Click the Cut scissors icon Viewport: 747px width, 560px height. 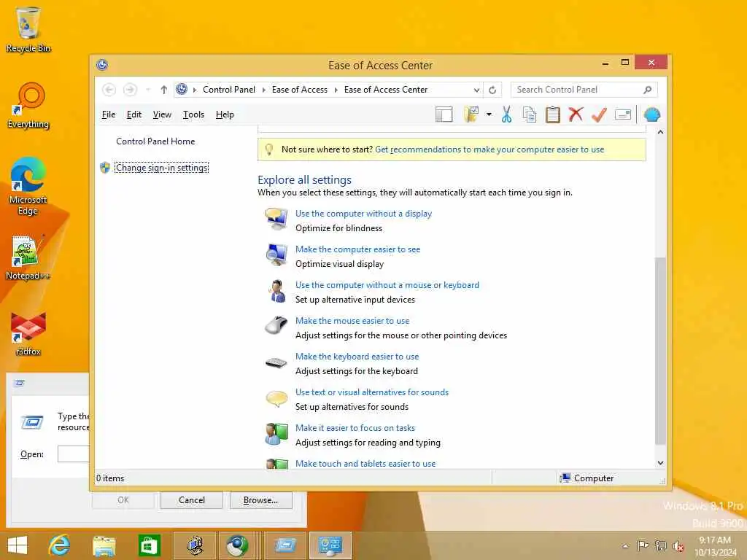pos(506,114)
